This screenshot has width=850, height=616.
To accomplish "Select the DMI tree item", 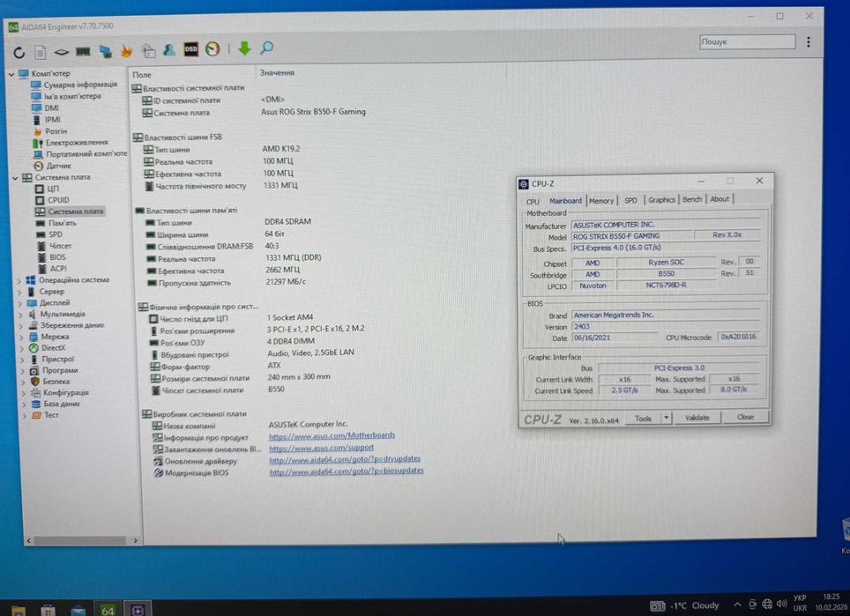I will click(51, 108).
